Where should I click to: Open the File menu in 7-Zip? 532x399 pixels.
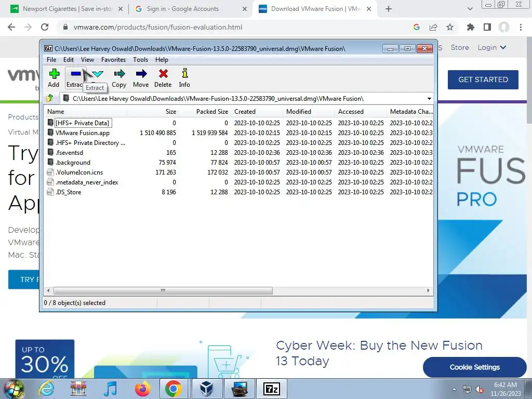[51, 60]
